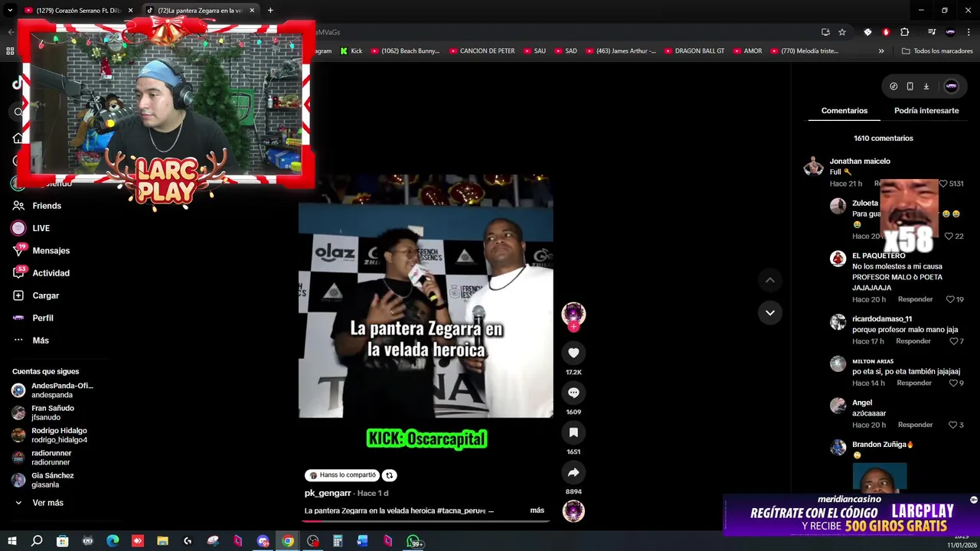This screenshot has height=551, width=980.
Task: Click the download desktop app icon
Action: [926, 86]
